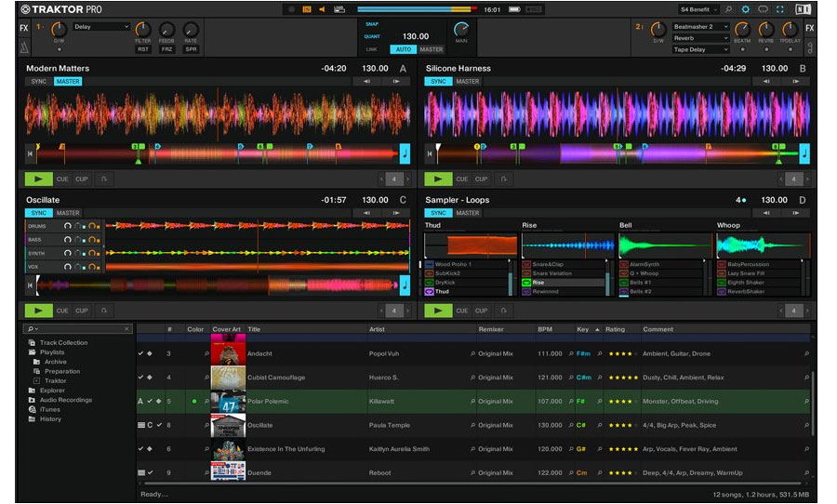Viewport: 837px width, 504px height.
Task: Open the Delay effect dropdown in FX unit 1
Action: click(101, 26)
